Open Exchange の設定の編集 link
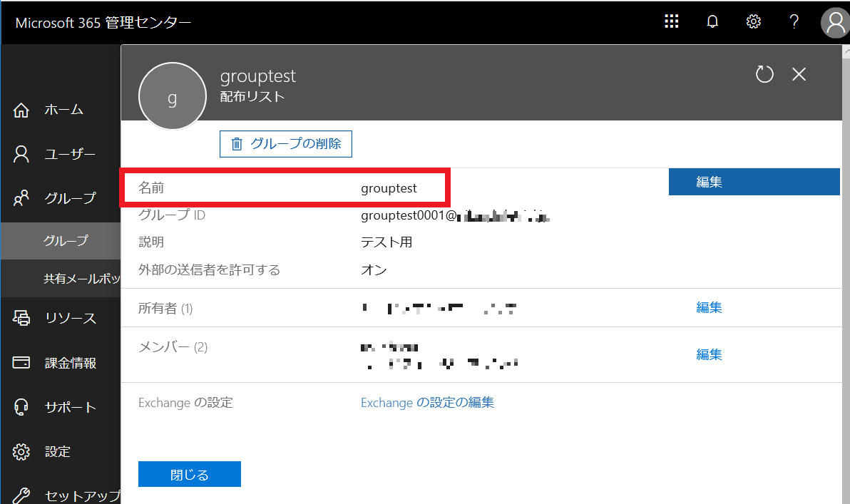This screenshot has width=850, height=504. (427, 403)
